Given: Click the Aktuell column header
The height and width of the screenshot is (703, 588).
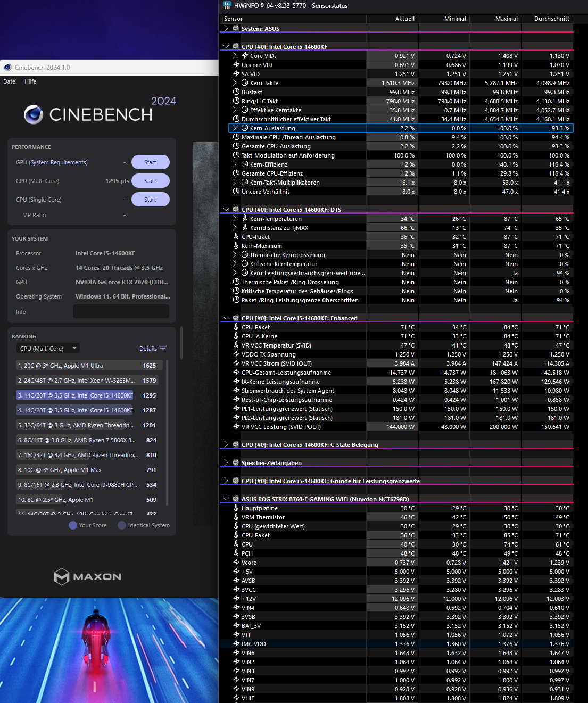Looking at the screenshot, I should point(392,19).
